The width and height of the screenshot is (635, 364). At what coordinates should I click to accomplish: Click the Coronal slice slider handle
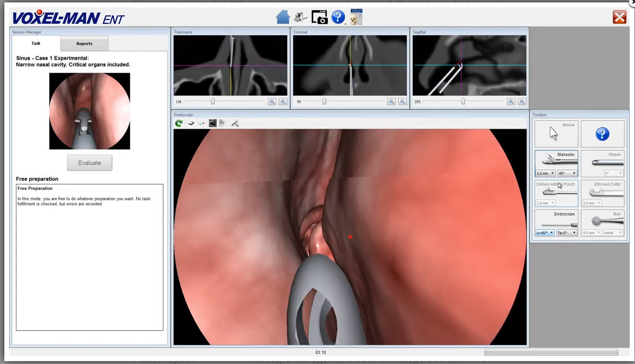click(x=324, y=102)
